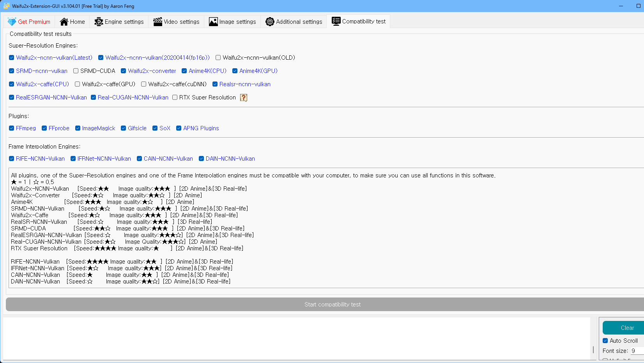Toggle Auto Scroll checkbox

(x=605, y=341)
